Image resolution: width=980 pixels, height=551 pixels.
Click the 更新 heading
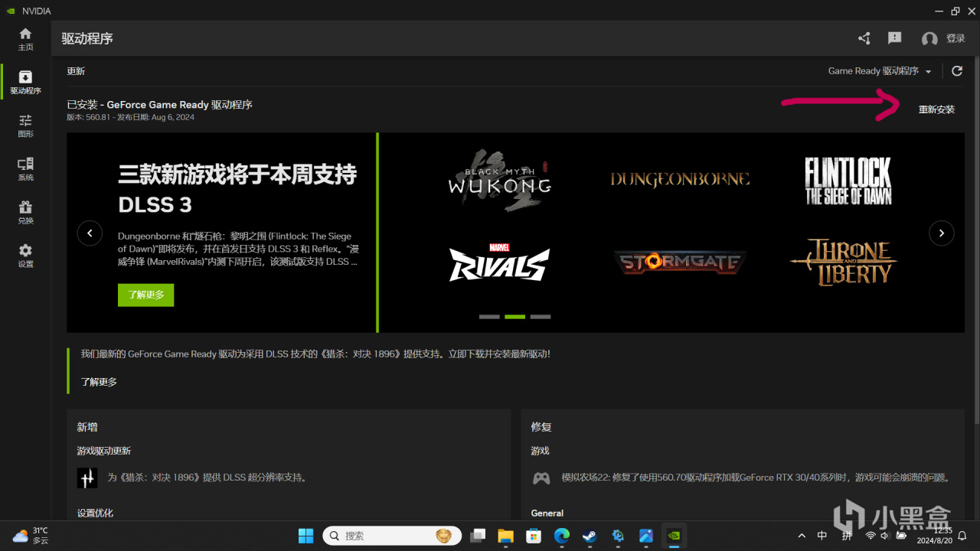(76, 71)
